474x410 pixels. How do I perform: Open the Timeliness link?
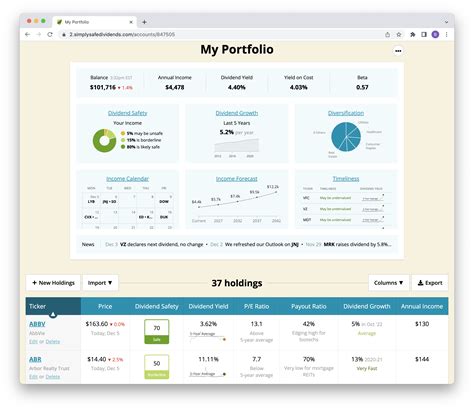[346, 179]
